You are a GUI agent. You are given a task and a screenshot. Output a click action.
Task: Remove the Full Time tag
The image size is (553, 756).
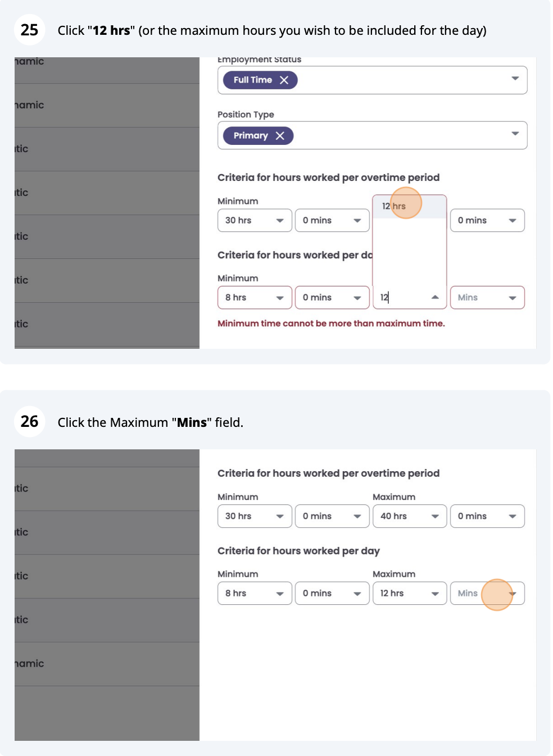tap(284, 80)
